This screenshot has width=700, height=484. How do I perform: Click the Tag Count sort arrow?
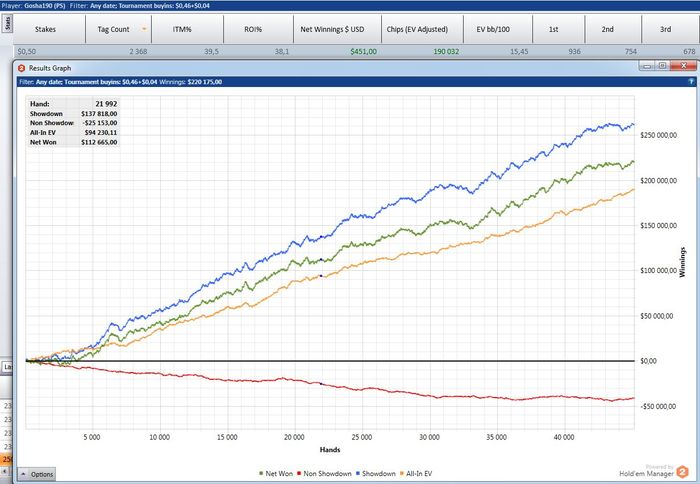[x=144, y=29]
